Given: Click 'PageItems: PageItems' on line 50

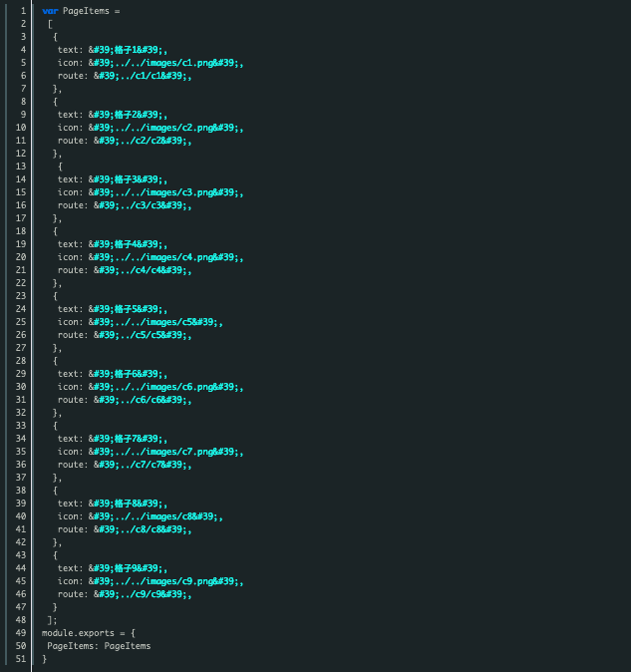Looking at the screenshot, I should point(99,646).
